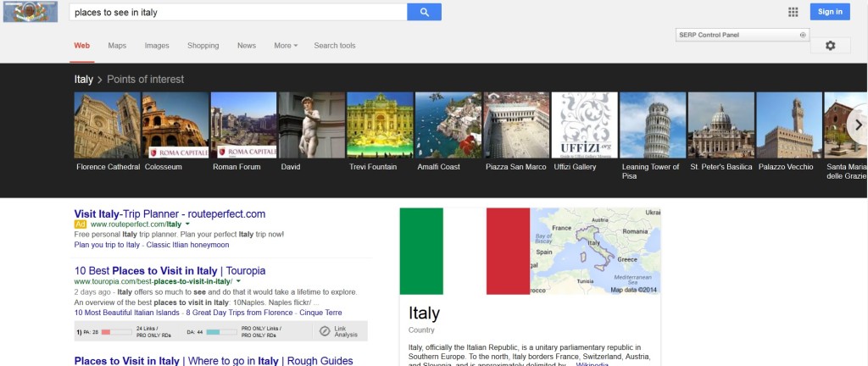The width and height of the screenshot is (868, 366).
Task: Open Rough Guides Places to Visit result
Action: [x=214, y=361]
